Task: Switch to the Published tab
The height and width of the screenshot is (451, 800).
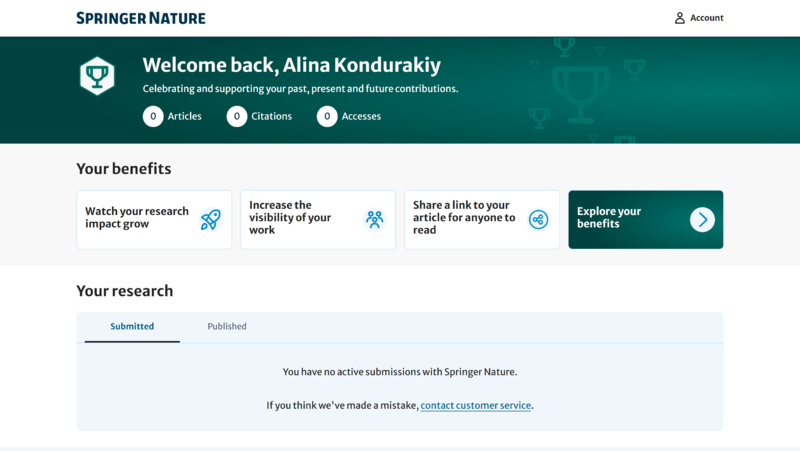Action: point(227,327)
